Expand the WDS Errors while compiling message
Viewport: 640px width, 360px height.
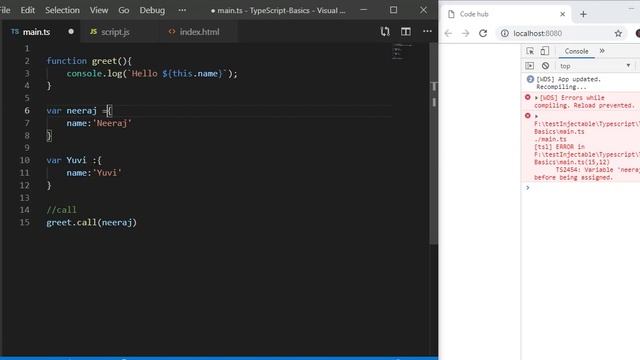536,98
